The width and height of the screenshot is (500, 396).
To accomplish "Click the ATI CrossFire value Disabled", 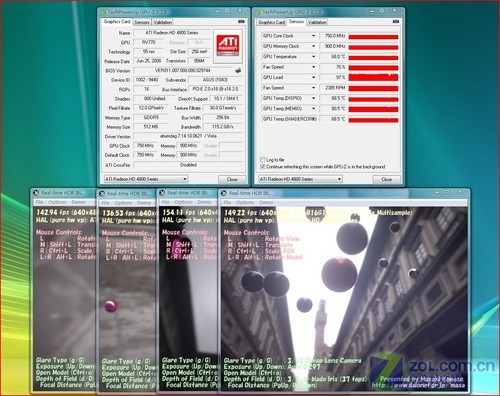I will tap(188, 165).
